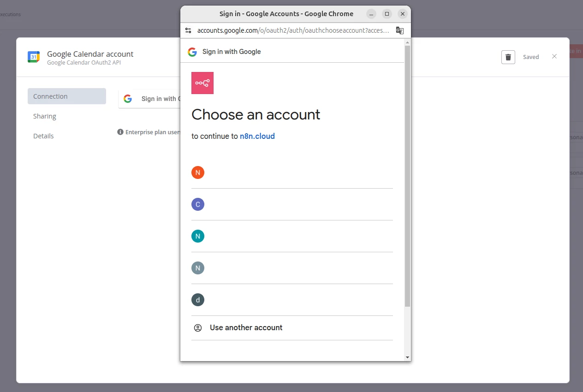Viewport: 583px width, 392px height.
Task: Close the Google sign-in popup window
Action: pos(403,14)
